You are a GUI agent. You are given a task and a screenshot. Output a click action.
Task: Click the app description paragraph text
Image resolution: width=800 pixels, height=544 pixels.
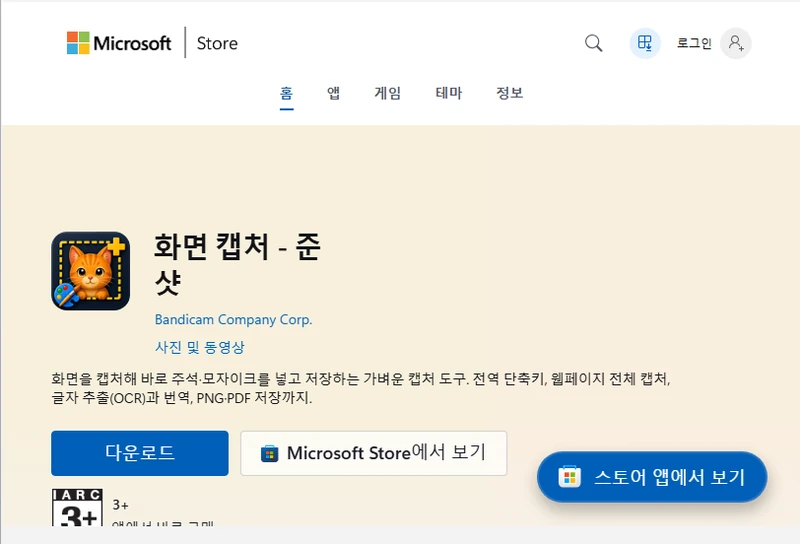361,388
